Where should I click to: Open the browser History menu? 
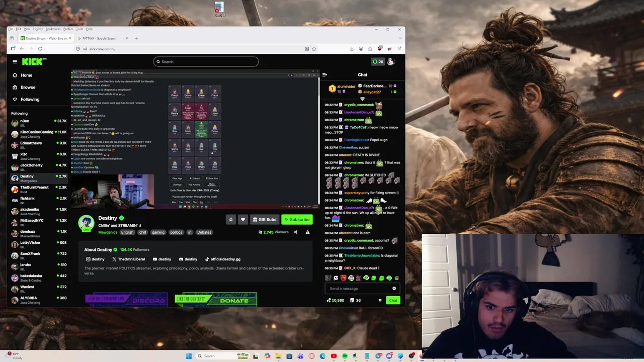[x=38, y=29]
